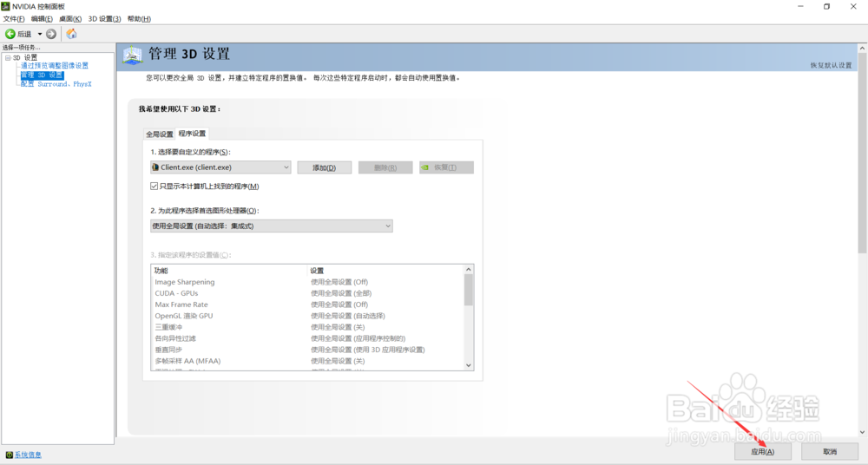The image size is (868, 465).
Task: Click the 恢复默认设置 link
Action: 831,65
